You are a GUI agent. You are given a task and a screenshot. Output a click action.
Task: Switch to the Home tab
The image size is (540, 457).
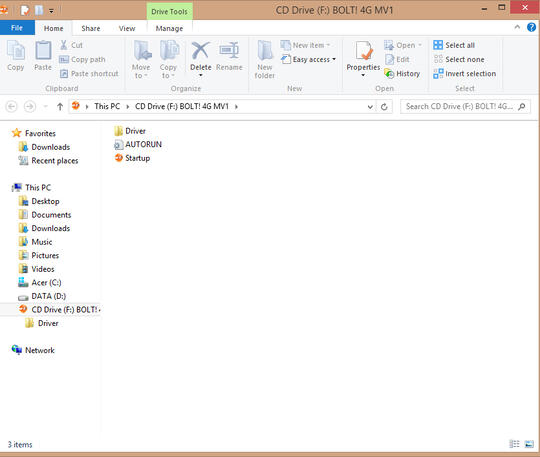53,28
